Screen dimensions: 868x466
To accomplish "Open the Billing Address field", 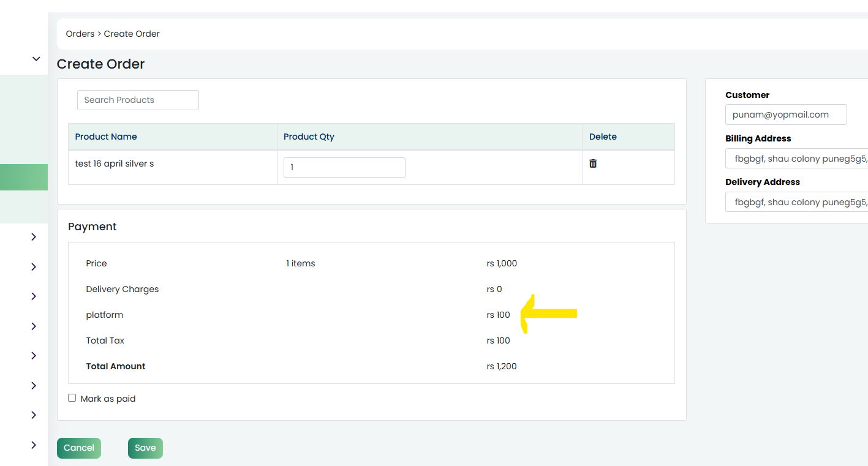I will click(796, 158).
